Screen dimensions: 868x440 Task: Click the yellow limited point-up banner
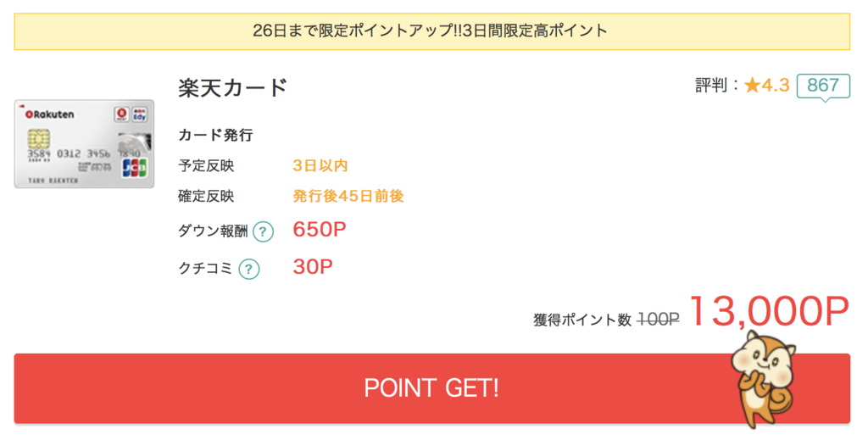pyautogui.click(x=431, y=31)
